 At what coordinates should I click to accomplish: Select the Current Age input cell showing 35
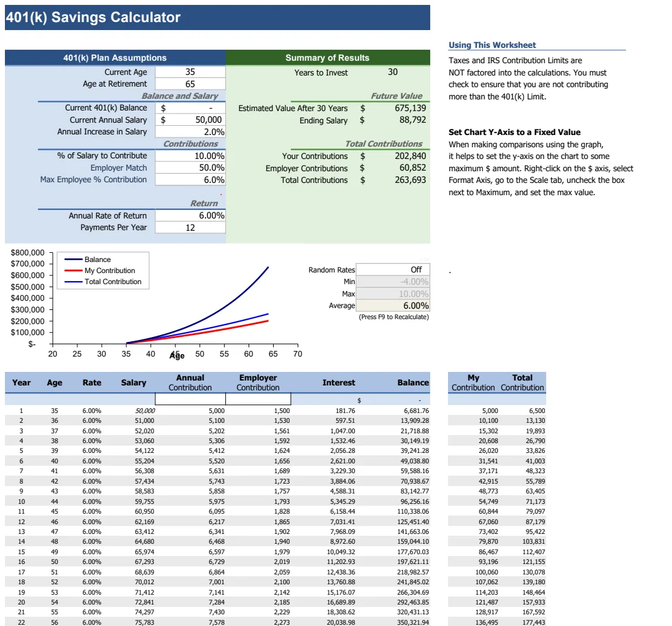(190, 72)
